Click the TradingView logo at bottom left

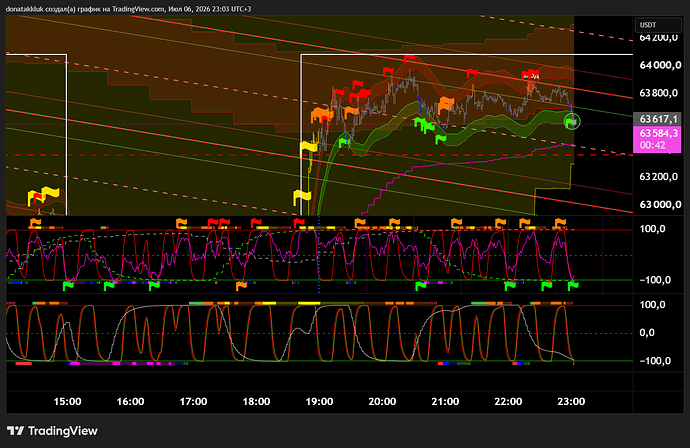pyautogui.click(x=52, y=431)
